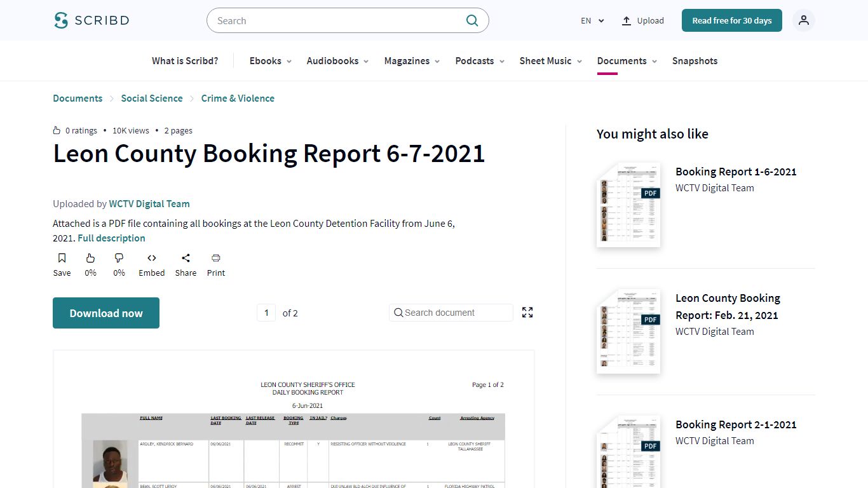Open Booking Report 1-6-2021 thumbnail
Image resolution: width=868 pixels, height=488 pixels.
629,205
